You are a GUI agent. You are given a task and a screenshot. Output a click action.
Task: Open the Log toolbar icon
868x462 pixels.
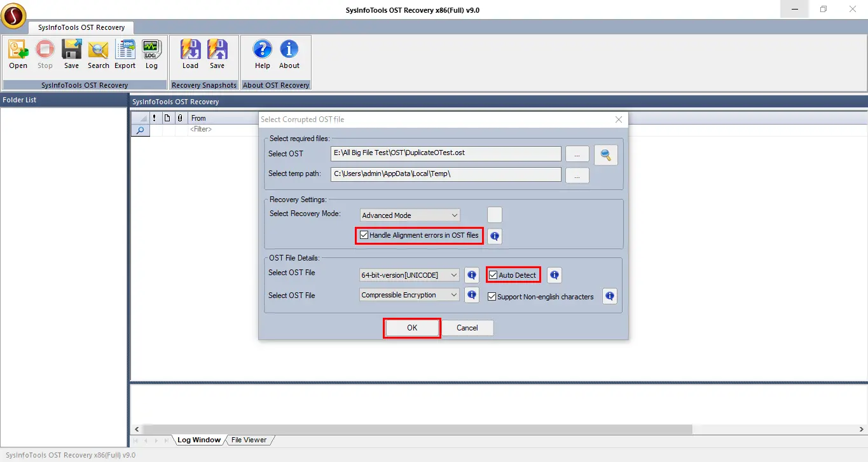point(151,55)
